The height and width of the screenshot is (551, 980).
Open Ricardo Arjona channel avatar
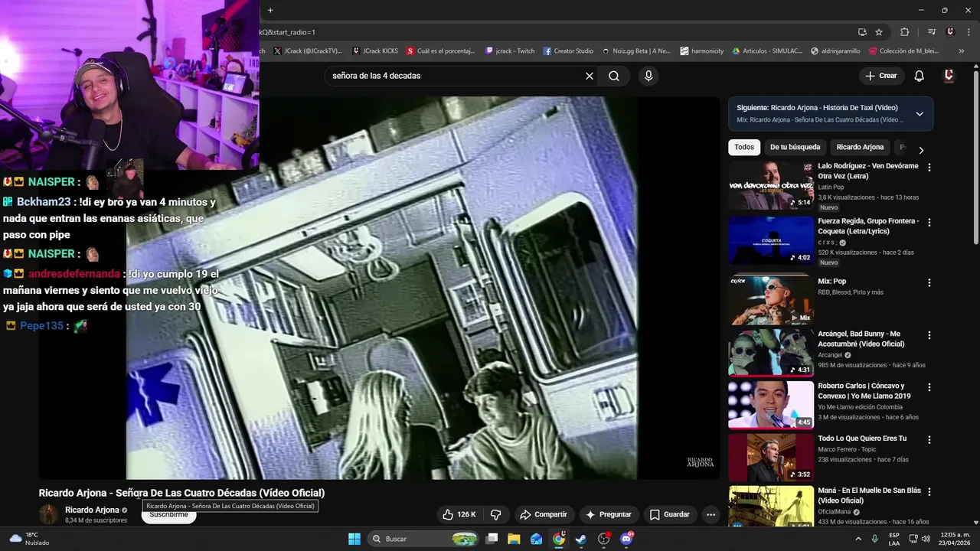click(x=48, y=514)
